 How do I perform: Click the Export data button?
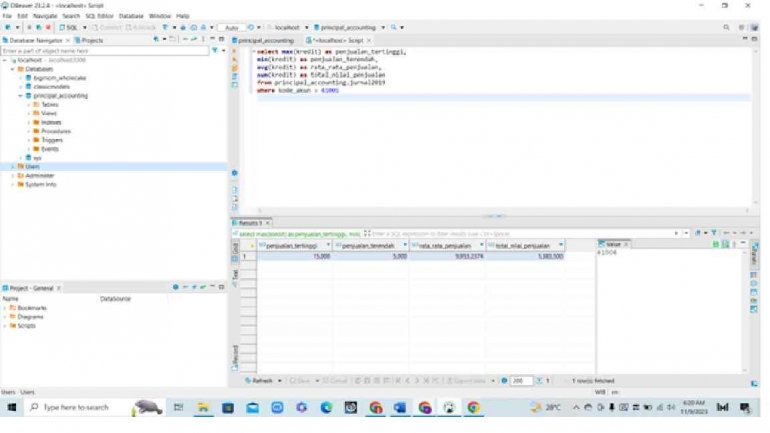[467, 381]
